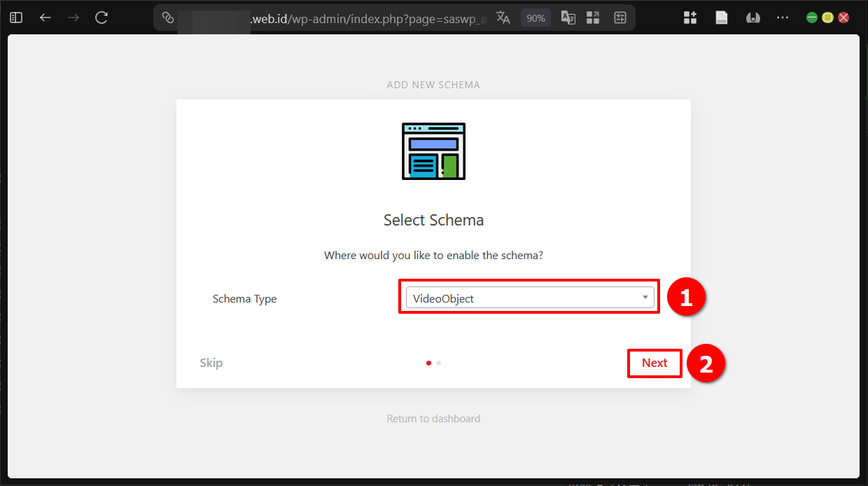Open the extensions grid icon
868x486 pixels.
coord(690,18)
